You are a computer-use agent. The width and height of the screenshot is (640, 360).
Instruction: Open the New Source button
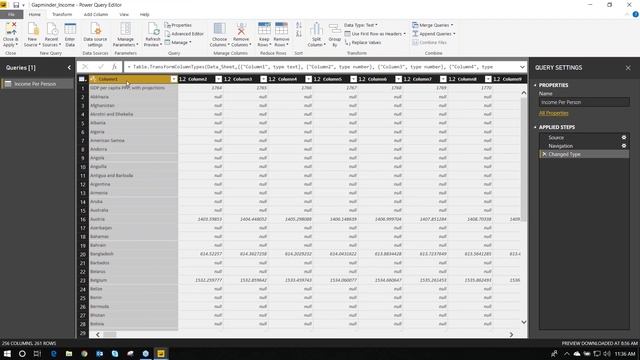pyautogui.click(x=33, y=35)
